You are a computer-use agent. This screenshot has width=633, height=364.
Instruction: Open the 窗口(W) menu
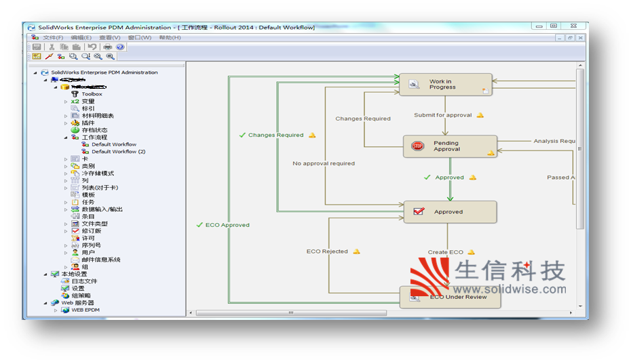tap(140, 37)
